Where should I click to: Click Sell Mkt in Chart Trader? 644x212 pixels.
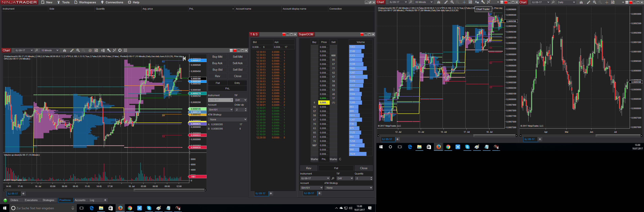point(238,57)
